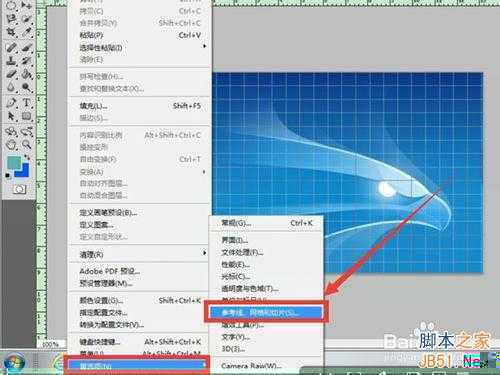Image resolution: width=500 pixels, height=375 pixels.
Task: Open 性能(E)... preferences
Action: tap(266, 265)
